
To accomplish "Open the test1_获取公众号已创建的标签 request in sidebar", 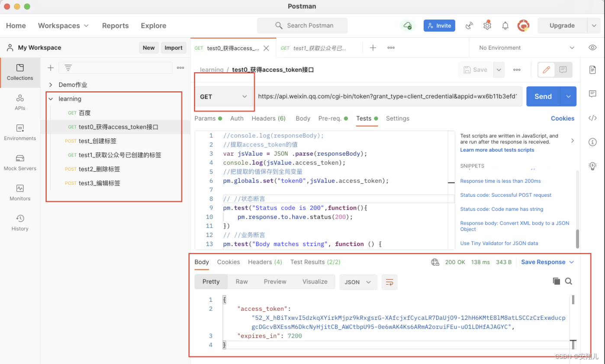I will [x=120, y=155].
